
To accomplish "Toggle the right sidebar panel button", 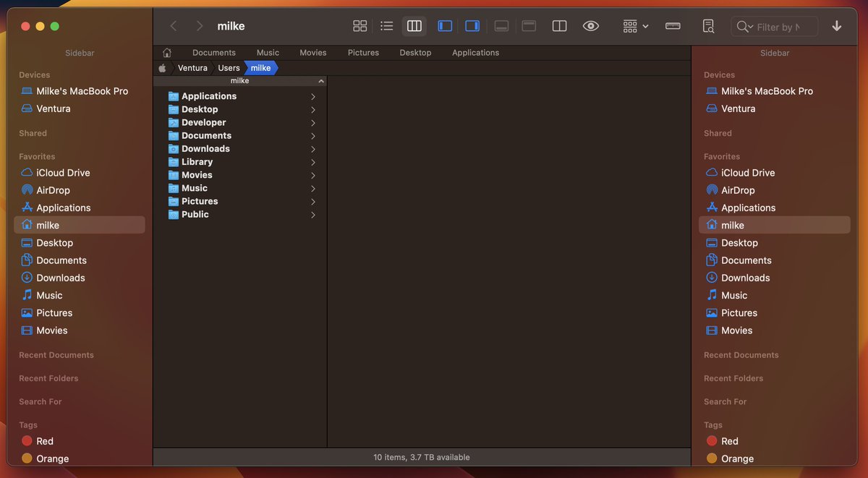I will tap(472, 26).
